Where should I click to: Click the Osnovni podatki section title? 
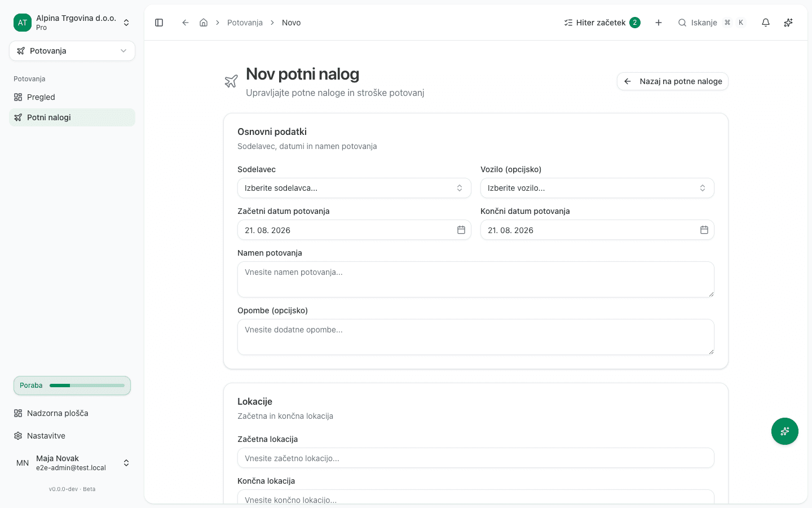coord(272,132)
